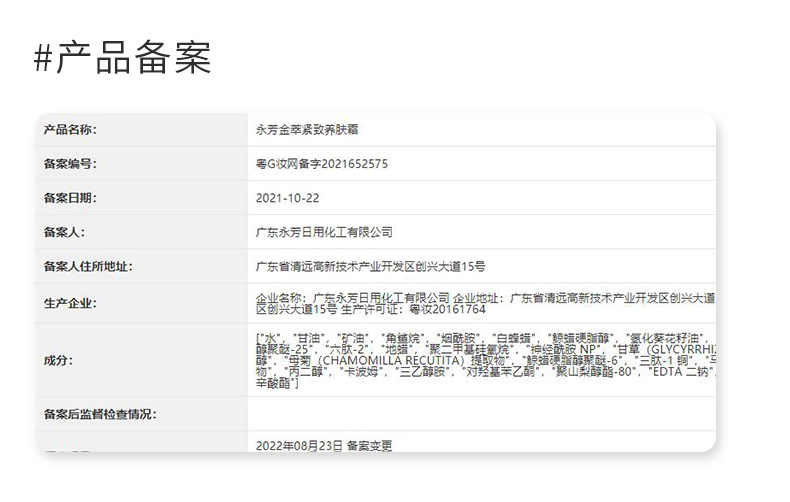Click the 2022年08月23日 备案变更 entry
Screen dimensions: 790x502
click(x=324, y=446)
